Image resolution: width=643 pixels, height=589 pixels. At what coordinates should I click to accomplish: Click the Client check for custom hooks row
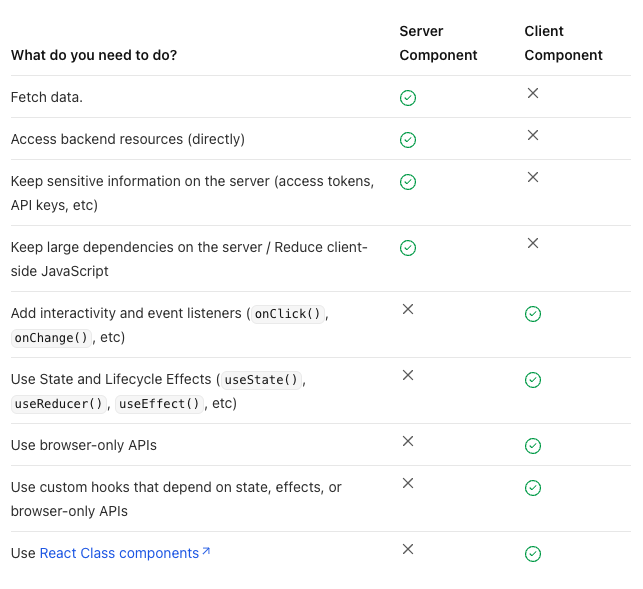pos(533,488)
